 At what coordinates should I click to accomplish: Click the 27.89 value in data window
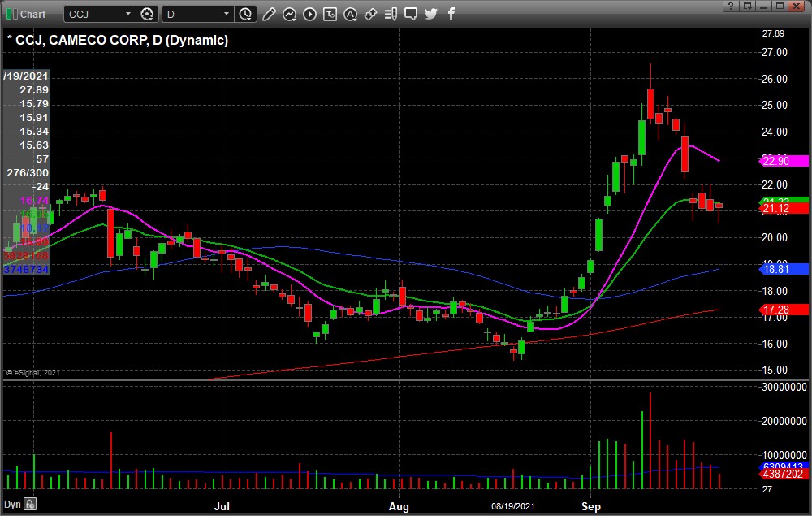point(34,89)
